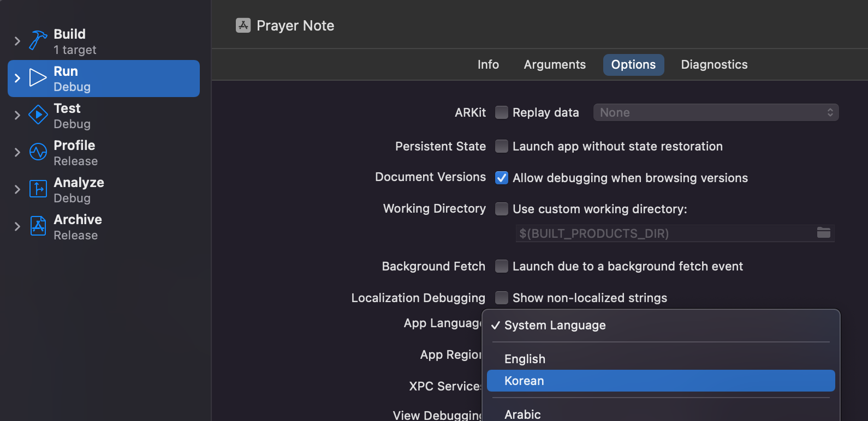This screenshot has height=421, width=868.
Task: Check Launch due to background fetch event
Action: (501, 266)
